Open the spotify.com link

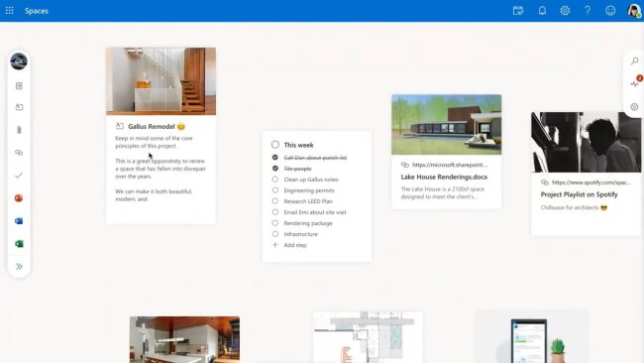(x=591, y=182)
